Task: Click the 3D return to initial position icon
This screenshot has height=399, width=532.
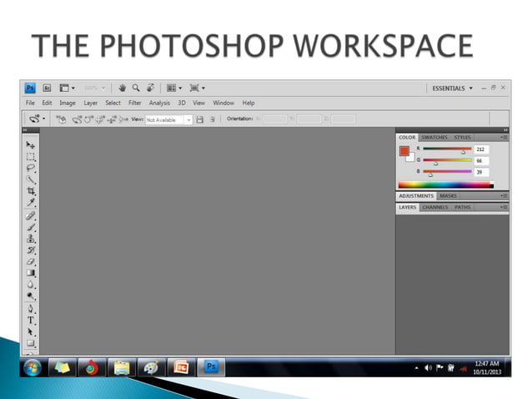Action: (61, 119)
